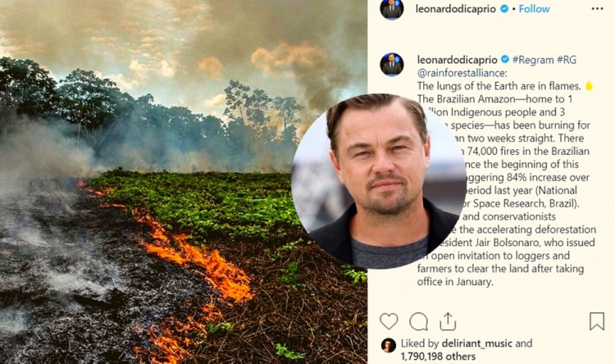Open the #RG hashtag
Image resolution: width=615 pixels, height=364 pixels.
pos(567,60)
